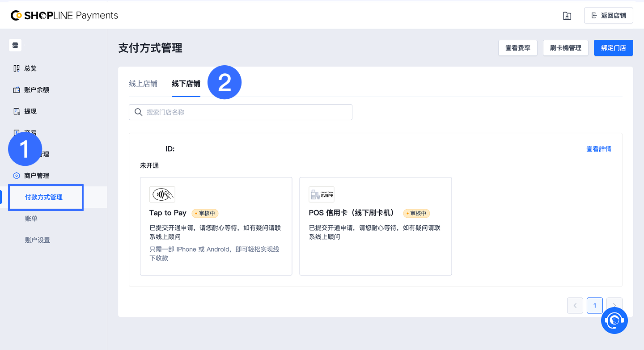644x350 pixels.
Task: Open 账户设置 submenu item
Action: pos(38,240)
